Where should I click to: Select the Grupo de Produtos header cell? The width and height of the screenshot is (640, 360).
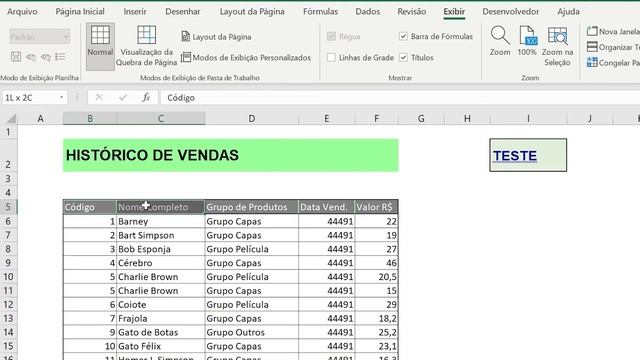tap(251, 207)
